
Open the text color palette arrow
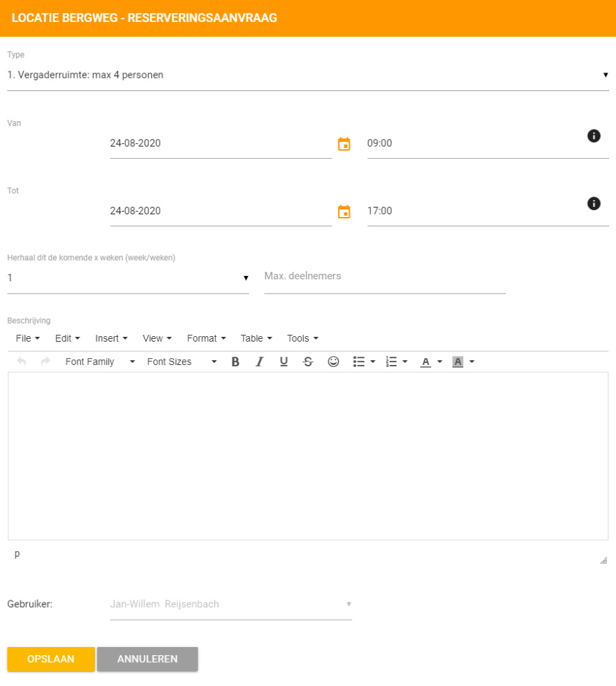click(439, 361)
